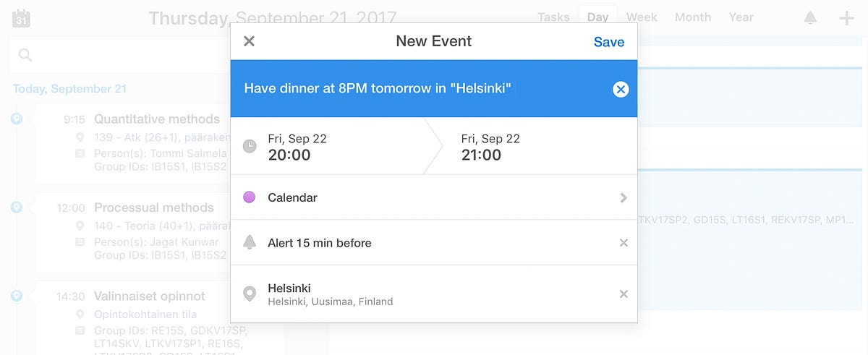Screen dimensions: 868x355
Task: Switch to the Week view tab
Action: pos(642,17)
